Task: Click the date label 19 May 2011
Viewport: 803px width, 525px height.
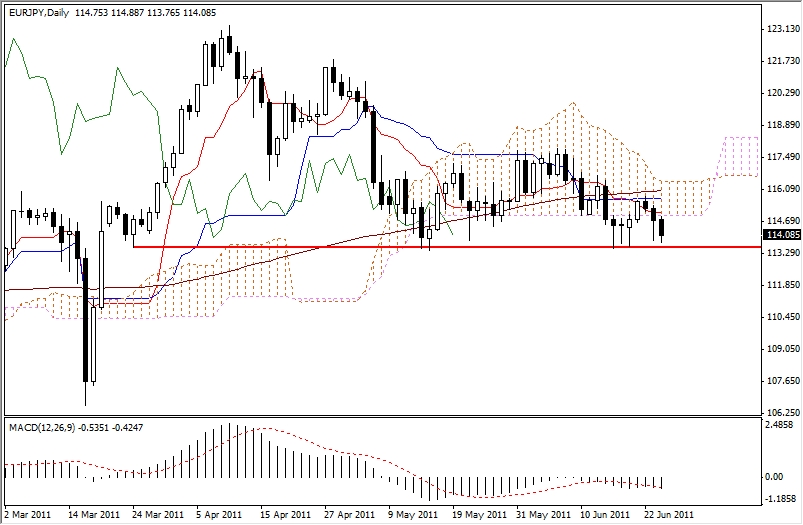Action: coord(479,514)
